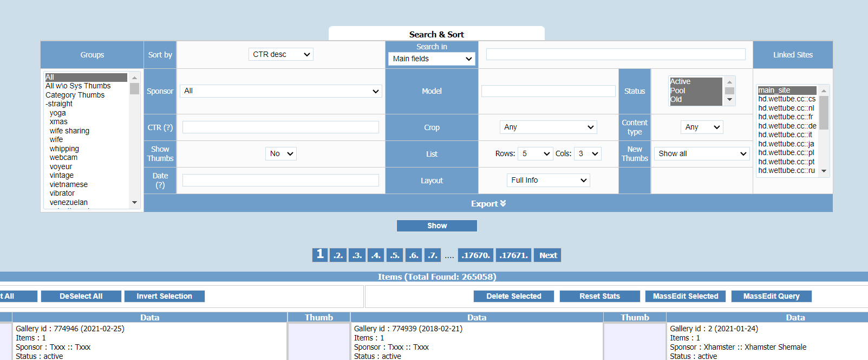Click Invert Selection button

click(164, 296)
